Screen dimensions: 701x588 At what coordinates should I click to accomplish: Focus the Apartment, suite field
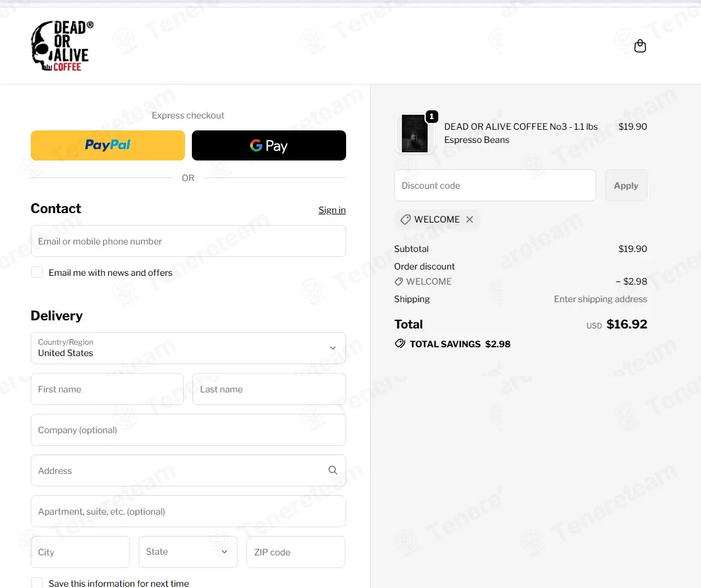tap(188, 511)
